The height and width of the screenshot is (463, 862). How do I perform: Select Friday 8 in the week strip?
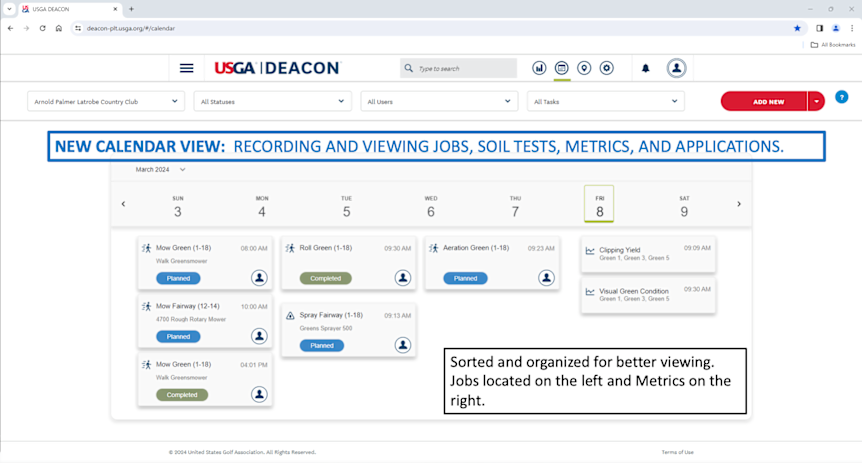coord(599,204)
